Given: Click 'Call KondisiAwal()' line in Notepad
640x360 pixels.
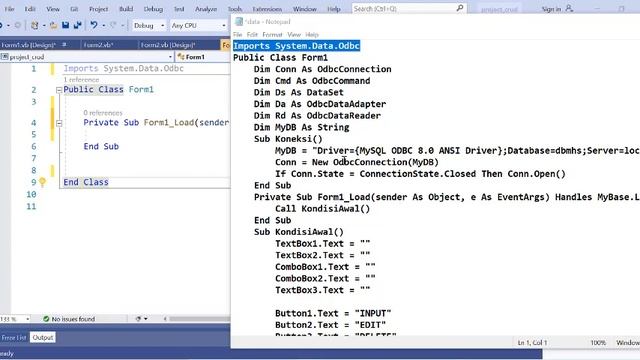Looking at the screenshot, I should (x=322, y=209).
